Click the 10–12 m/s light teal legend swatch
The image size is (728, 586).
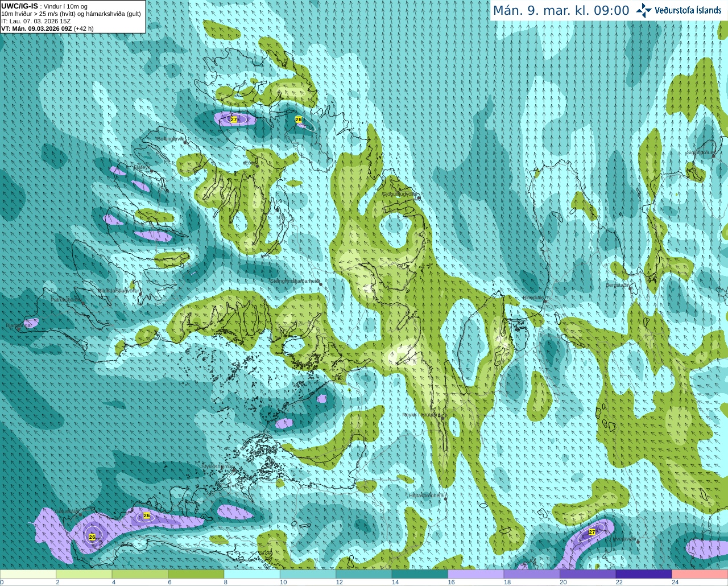308,575
